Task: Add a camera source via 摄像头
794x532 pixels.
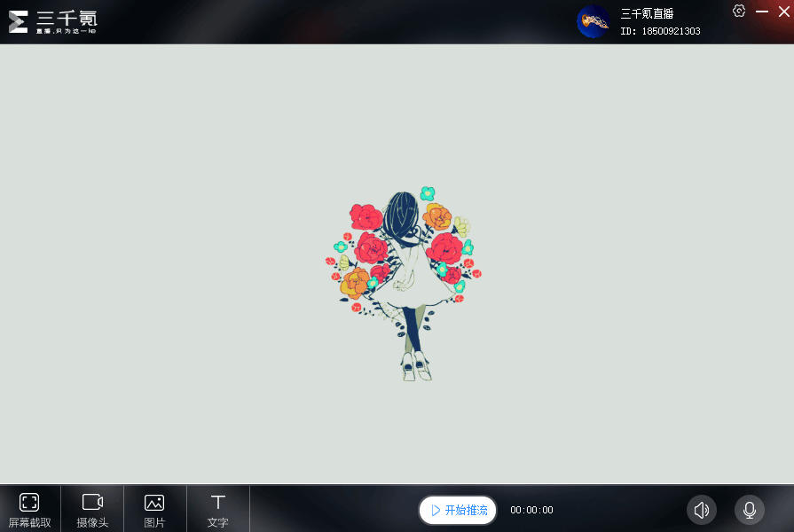Action: coord(92,509)
